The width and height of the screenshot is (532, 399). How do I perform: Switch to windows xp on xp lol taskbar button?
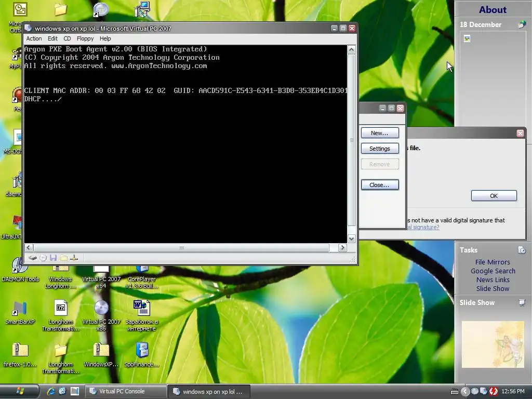[209, 392]
